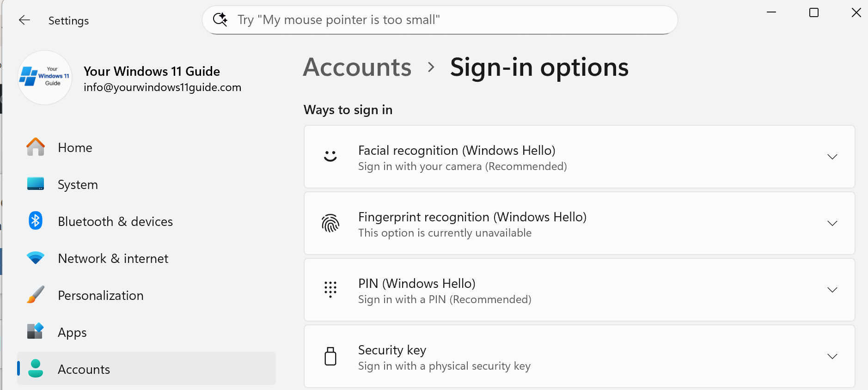Click the AI search magnifier icon
The height and width of the screenshot is (390, 868).
[x=220, y=19]
